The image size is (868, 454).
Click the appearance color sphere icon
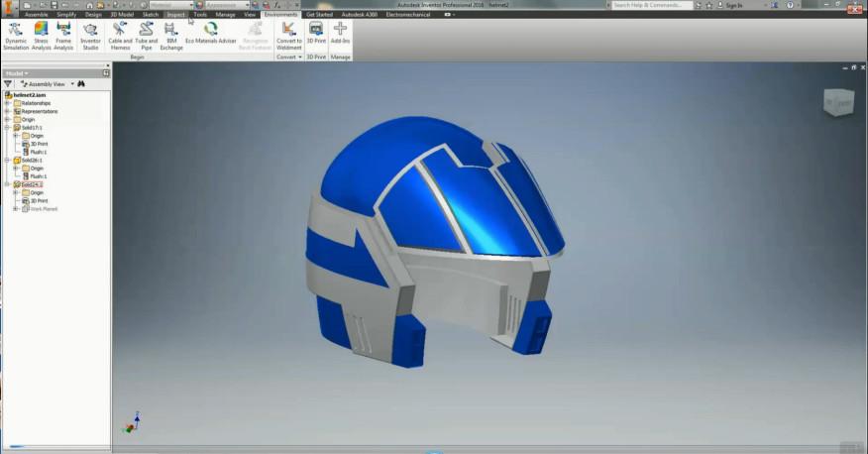(199, 5)
